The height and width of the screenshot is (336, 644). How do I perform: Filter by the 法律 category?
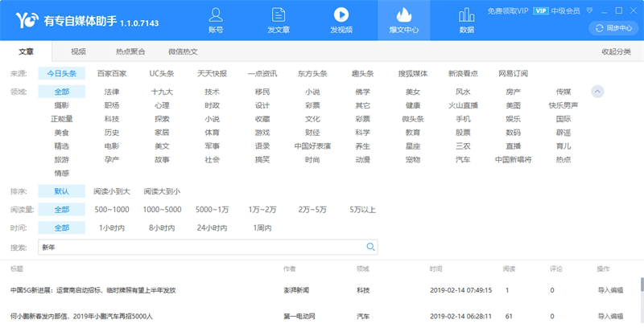(x=112, y=92)
